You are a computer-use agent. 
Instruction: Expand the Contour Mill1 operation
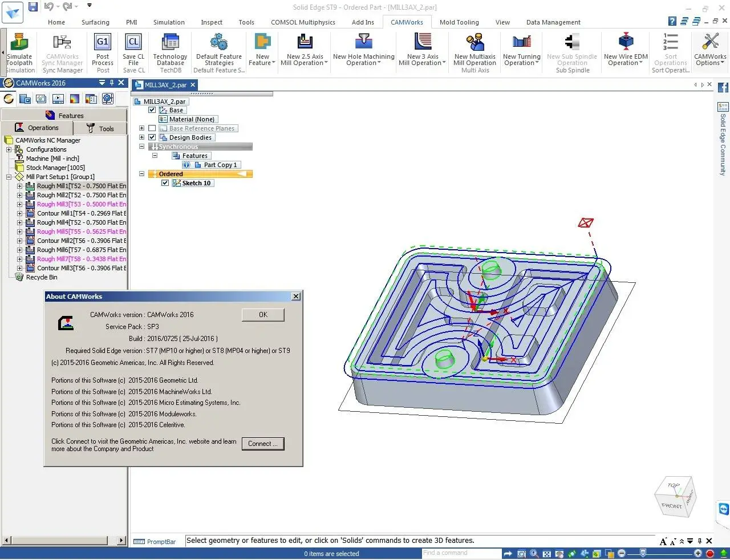(20, 213)
